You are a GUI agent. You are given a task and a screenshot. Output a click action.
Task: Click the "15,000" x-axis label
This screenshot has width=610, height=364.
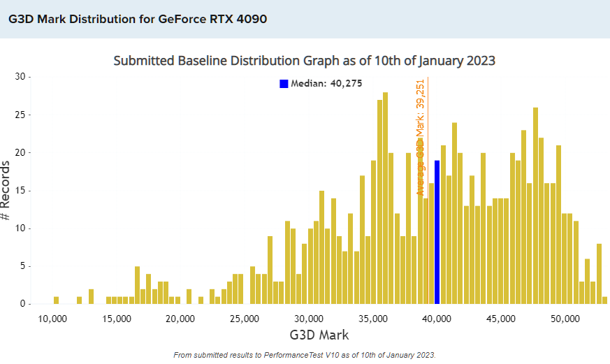click(x=116, y=319)
